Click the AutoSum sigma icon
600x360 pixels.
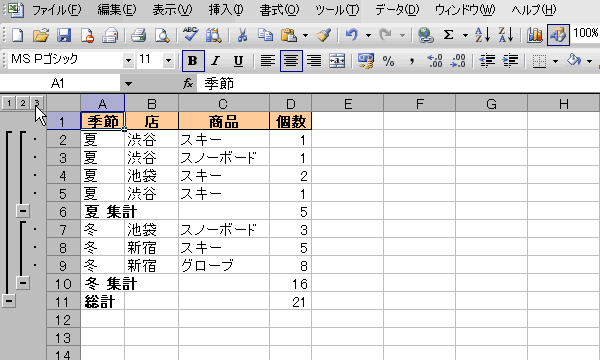(x=448, y=36)
